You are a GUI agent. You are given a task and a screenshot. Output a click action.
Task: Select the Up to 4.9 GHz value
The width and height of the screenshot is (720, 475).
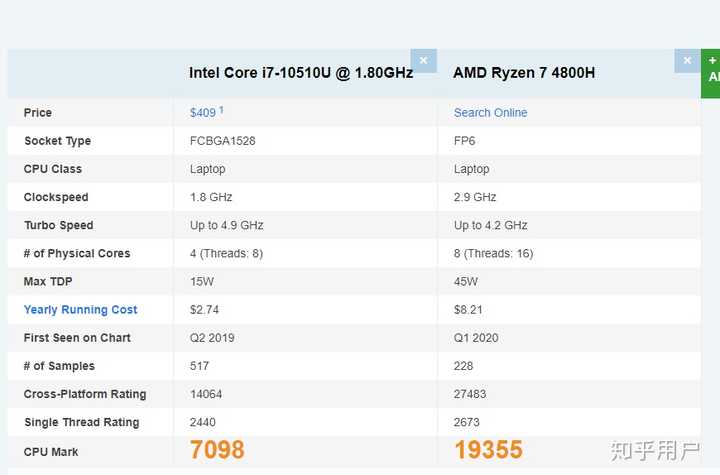(226, 225)
